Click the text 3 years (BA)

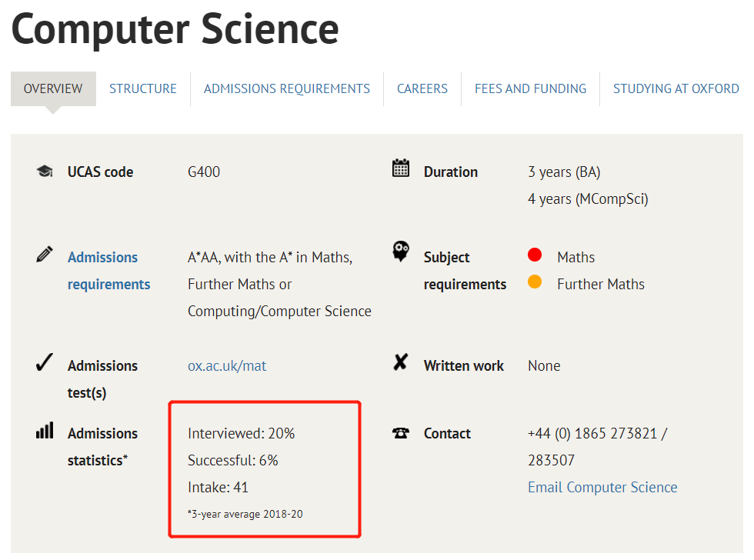[x=564, y=172]
